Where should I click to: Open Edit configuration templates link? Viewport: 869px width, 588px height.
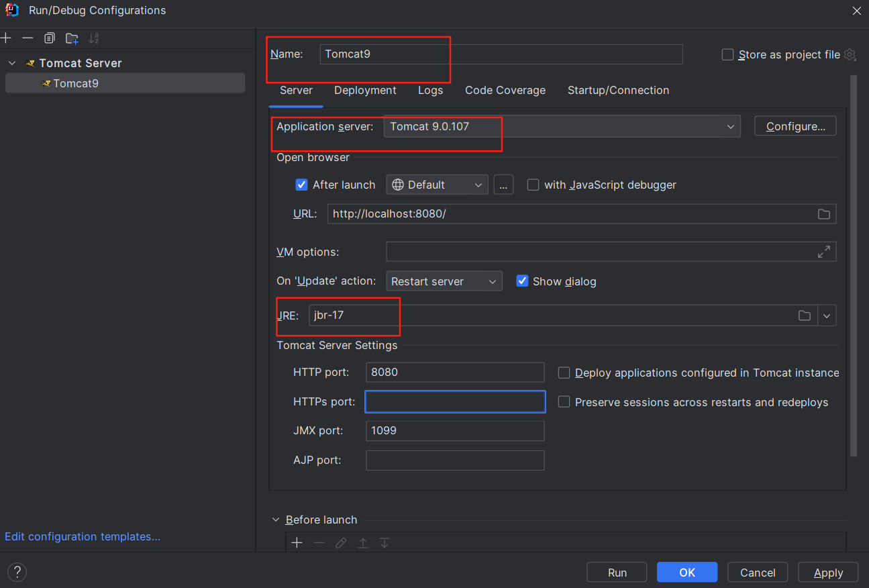click(83, 536)
